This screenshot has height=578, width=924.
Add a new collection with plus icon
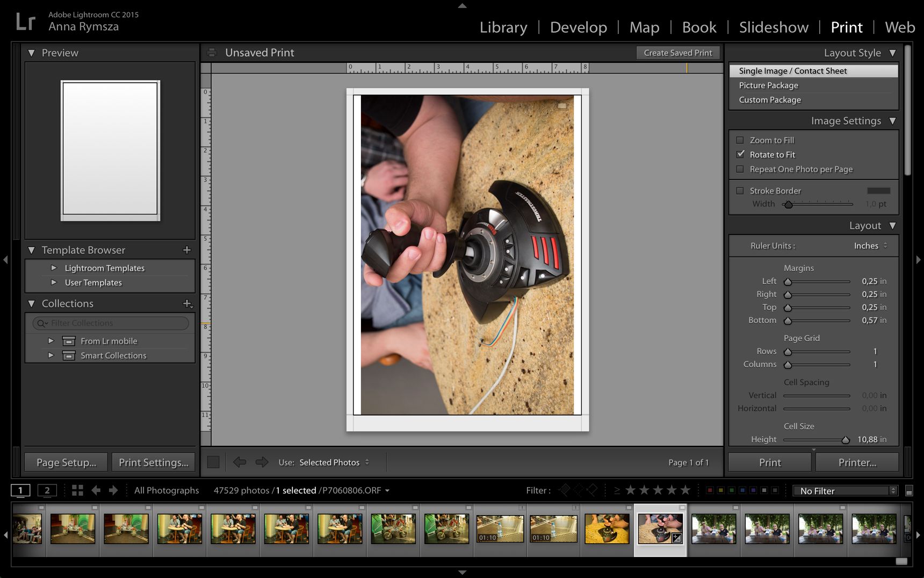[x=187, y=304]
